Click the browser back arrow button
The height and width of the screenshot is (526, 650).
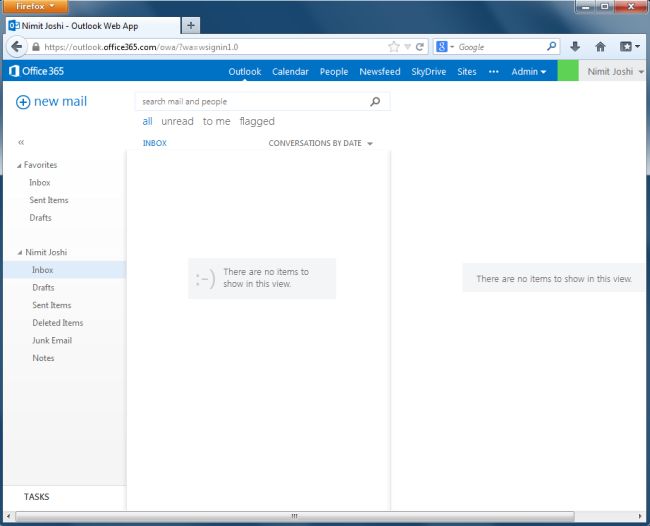coord(17,47)
